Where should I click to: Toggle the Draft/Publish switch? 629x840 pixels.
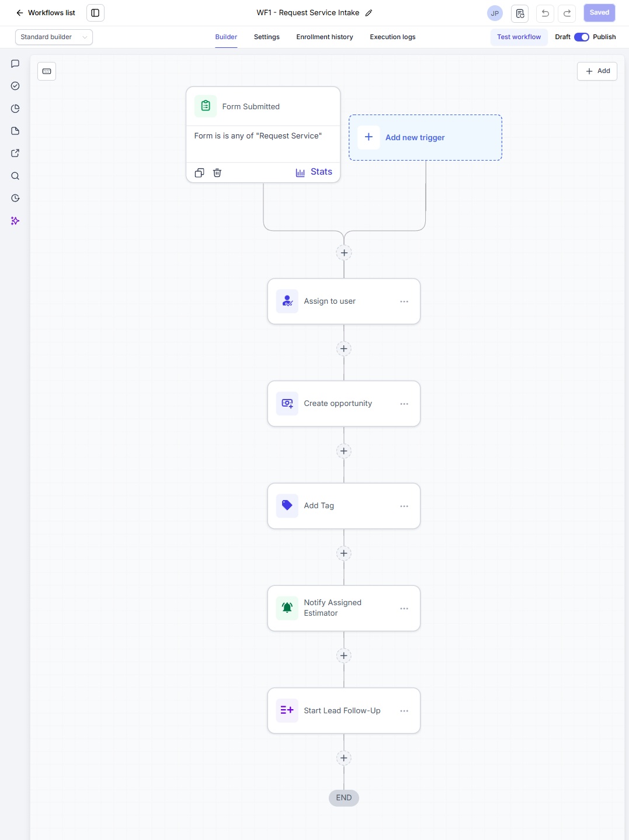pos(582,37)
